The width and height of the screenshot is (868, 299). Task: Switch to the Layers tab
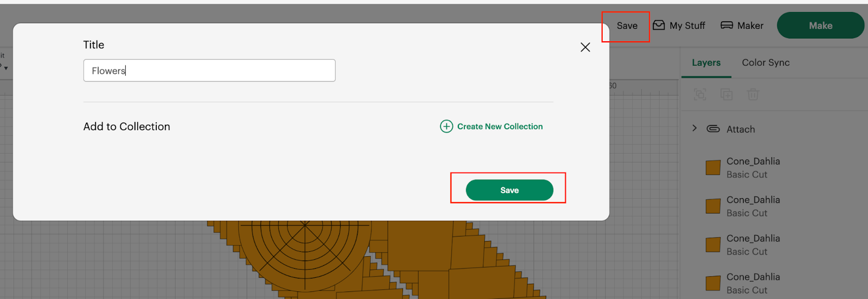(x=706, y=62)
